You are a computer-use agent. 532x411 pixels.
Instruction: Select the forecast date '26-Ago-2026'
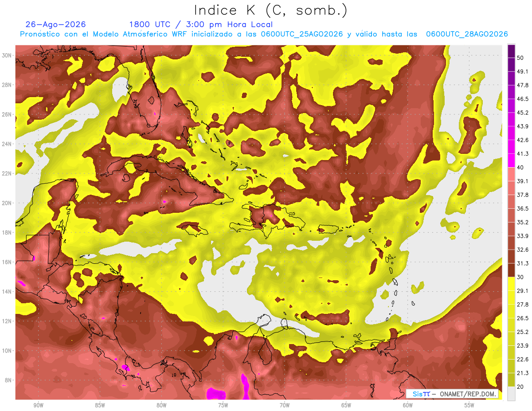(x=56, y=24)
